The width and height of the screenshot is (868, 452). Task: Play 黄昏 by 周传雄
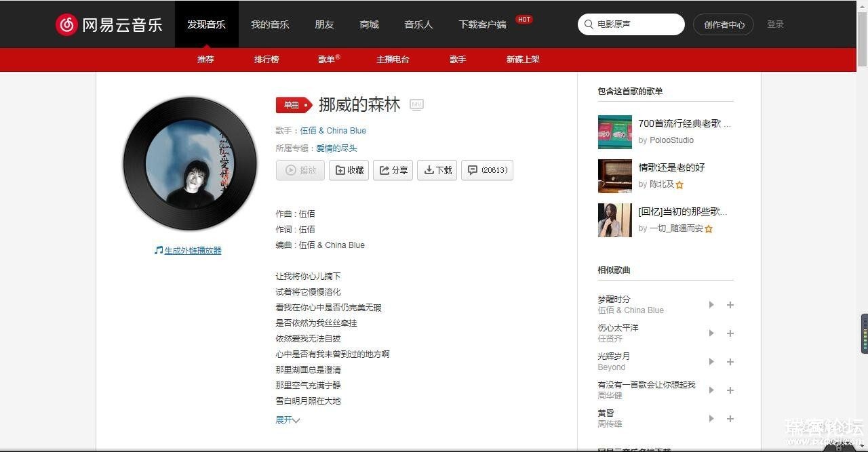click(x=711, y=419)
